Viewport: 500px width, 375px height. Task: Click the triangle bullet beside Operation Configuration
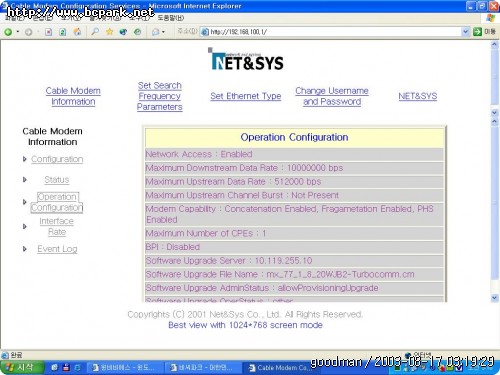pyautogui.click(x=24, y=202)
